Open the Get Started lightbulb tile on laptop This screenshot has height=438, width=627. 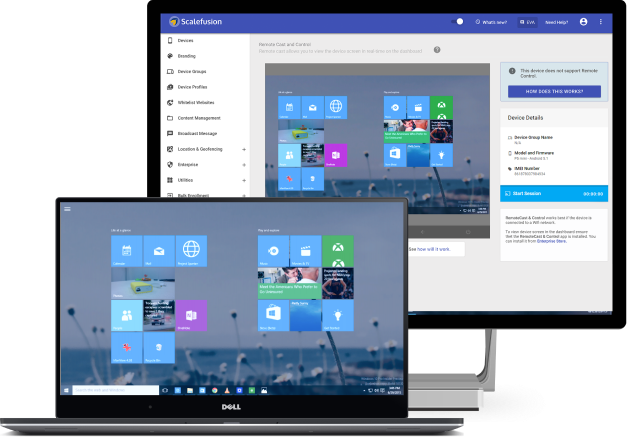click(338, 316)
